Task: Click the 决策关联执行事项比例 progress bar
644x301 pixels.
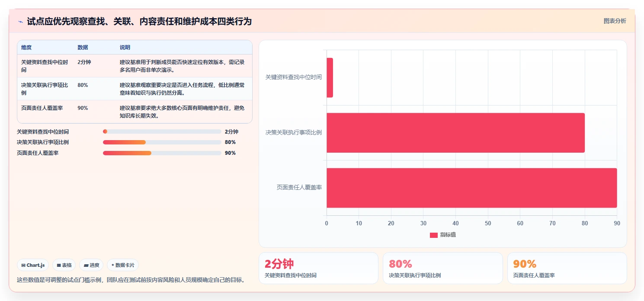Action: [162, 142]
